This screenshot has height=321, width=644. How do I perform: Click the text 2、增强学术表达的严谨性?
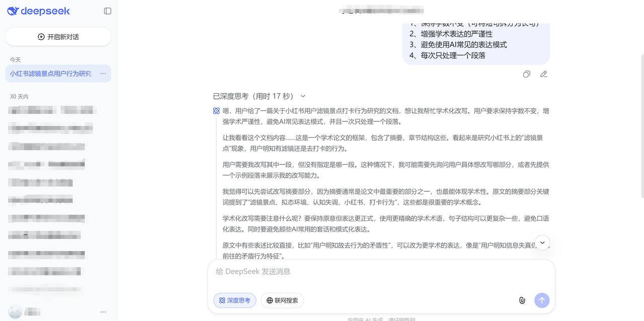click(451, 34)
